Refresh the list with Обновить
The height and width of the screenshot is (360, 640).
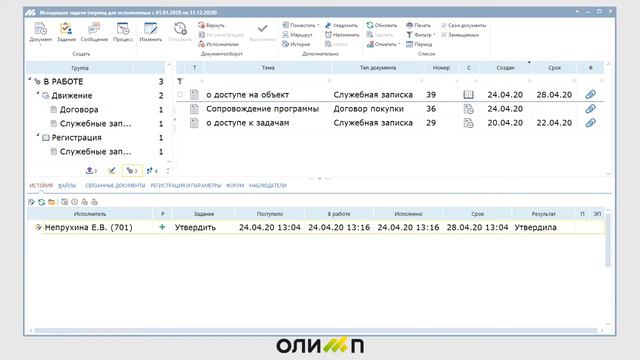382,25
